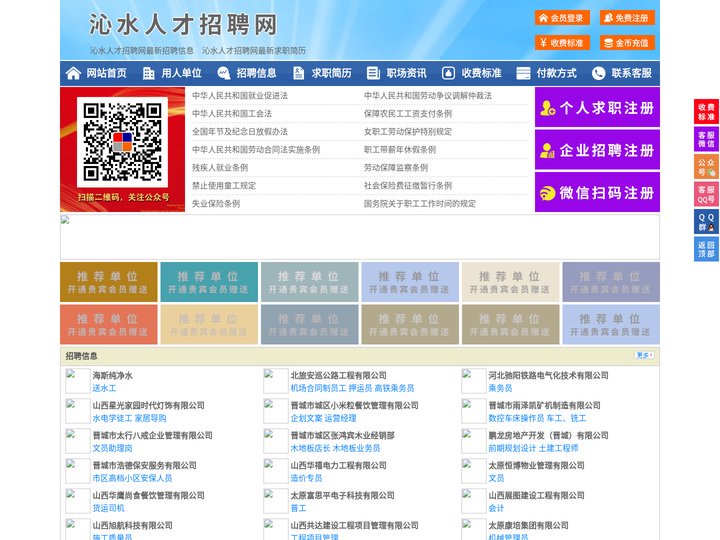Open 联系客服 navigation item
This screenshot has height=540, width=720.
[x=631, y=73]
